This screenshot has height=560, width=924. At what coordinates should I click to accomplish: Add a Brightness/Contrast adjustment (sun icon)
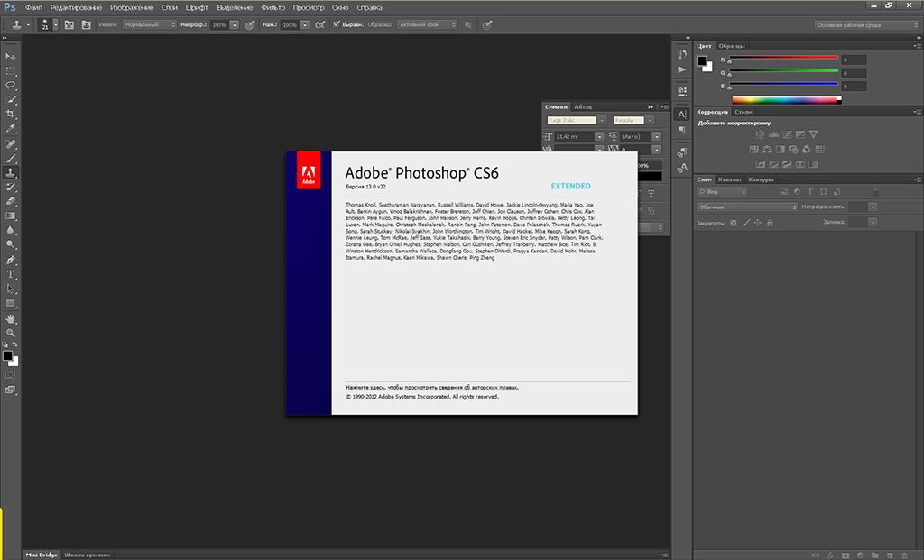coord(760,134)
